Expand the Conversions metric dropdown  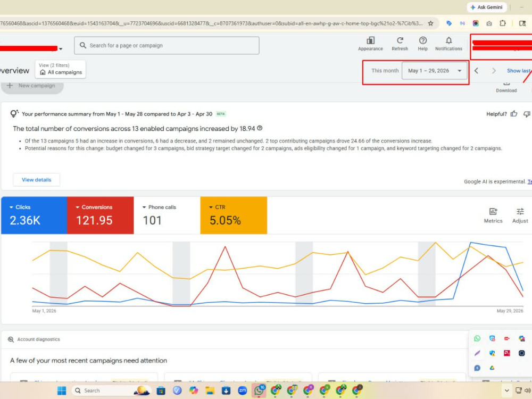(77, 207)
